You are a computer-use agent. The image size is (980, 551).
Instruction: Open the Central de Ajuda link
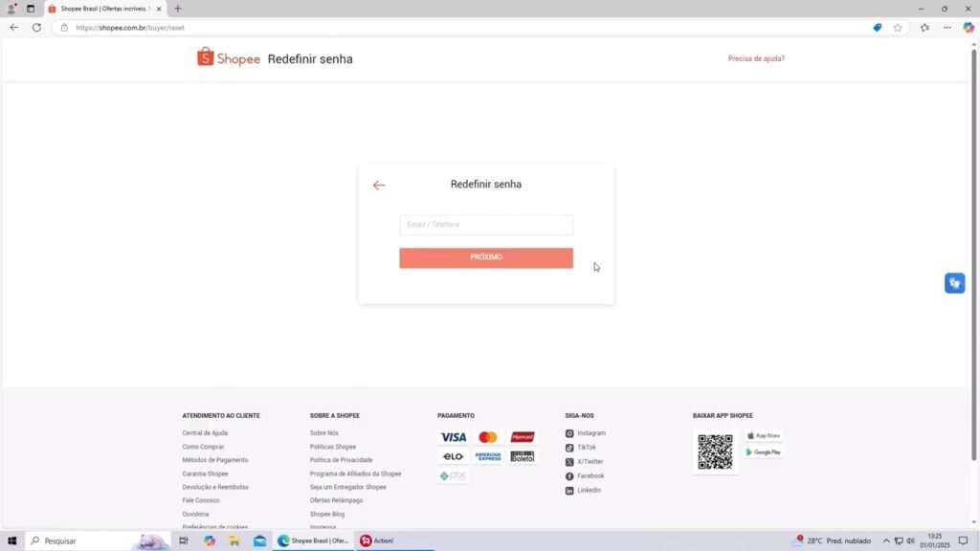(x=205, y=433)
